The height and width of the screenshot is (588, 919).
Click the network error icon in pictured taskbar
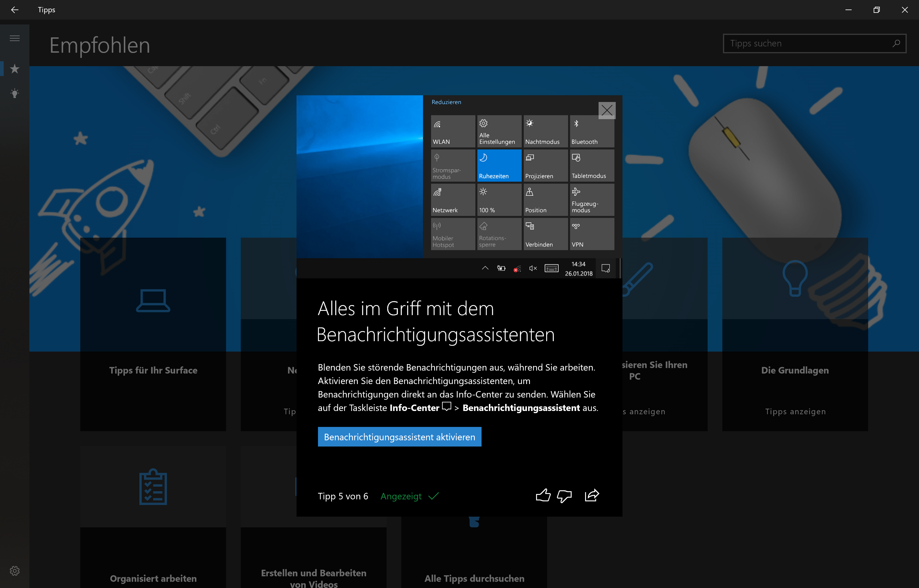(x=517, y=269)
